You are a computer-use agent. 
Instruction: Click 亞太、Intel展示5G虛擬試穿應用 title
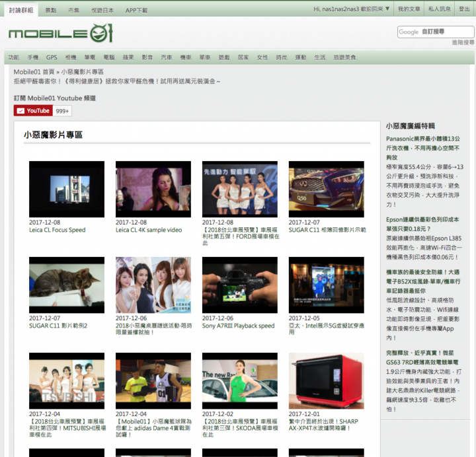(327, 329)
